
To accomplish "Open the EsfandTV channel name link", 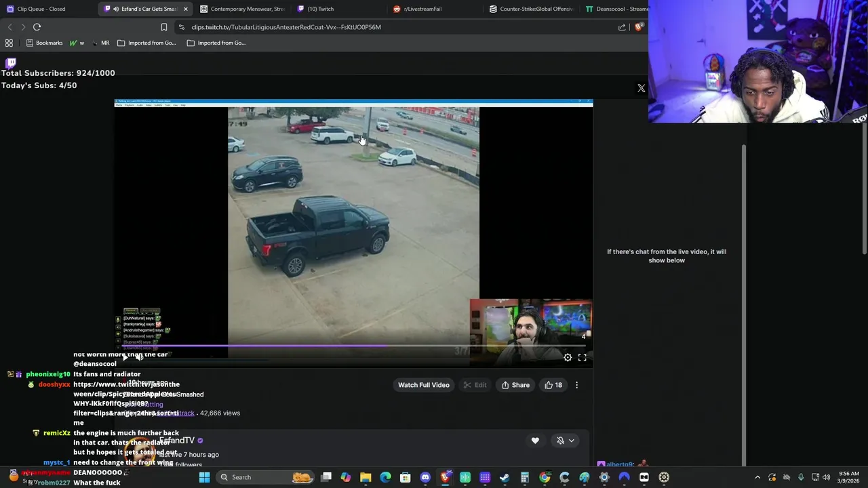I will pos(178,441).
